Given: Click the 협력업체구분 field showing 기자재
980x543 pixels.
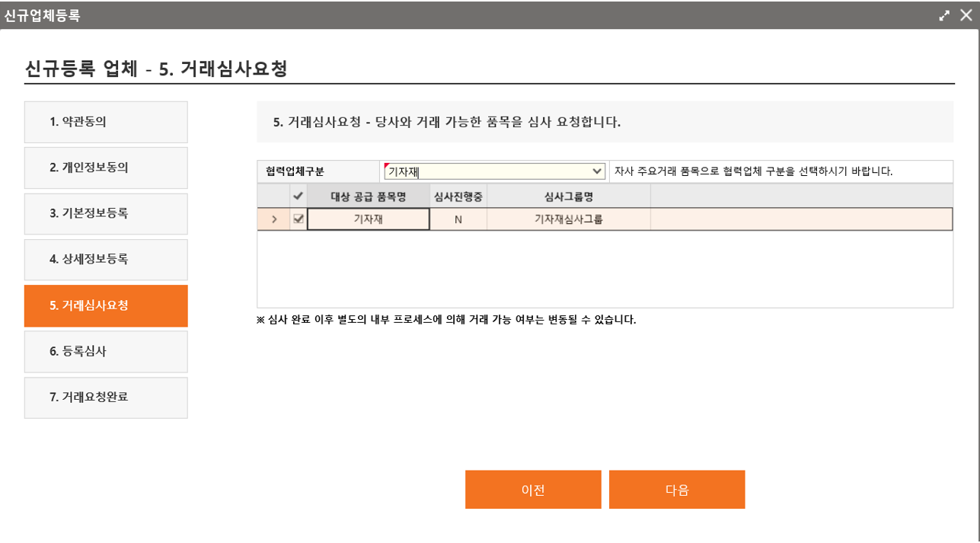Looking at the screenshot, I should tap(487, 171).
